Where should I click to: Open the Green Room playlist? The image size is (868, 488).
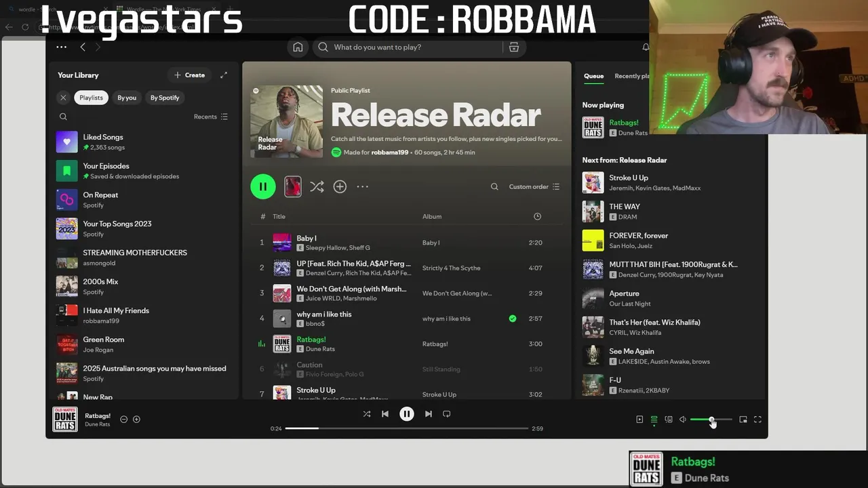(x=142, y=344)
